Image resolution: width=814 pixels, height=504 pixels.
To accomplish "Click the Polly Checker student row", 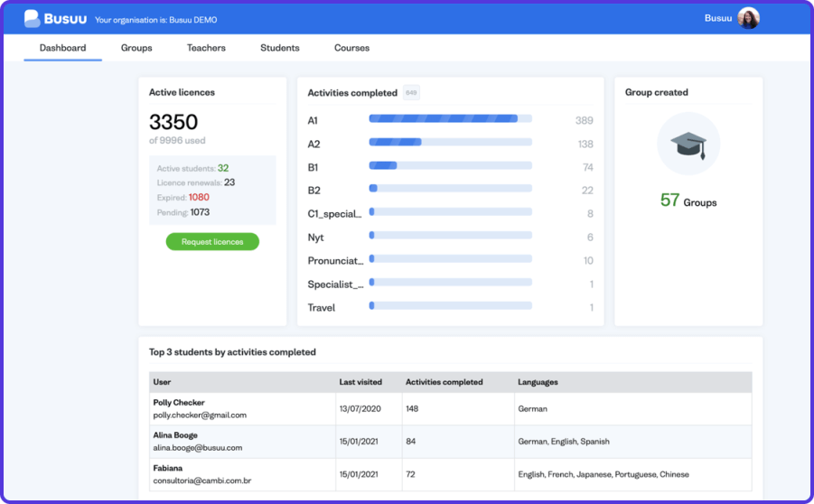I will 179,403.
